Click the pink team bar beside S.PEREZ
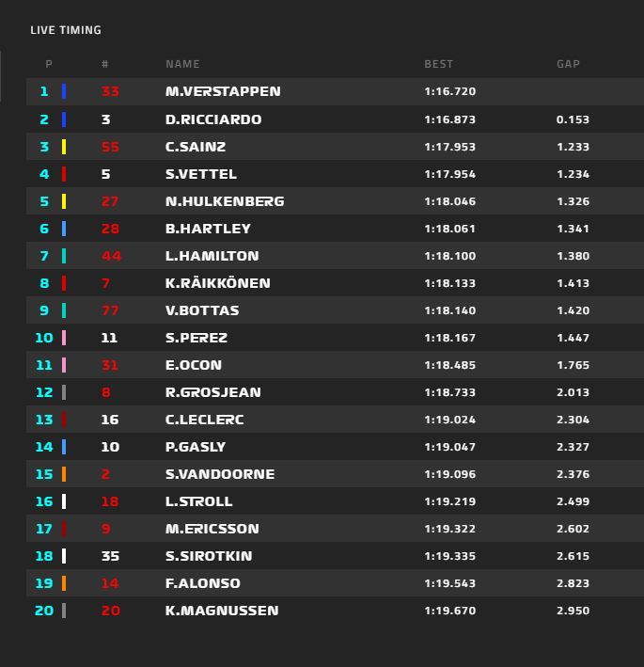This screenshot has height=667, width=644. point(64,338)
